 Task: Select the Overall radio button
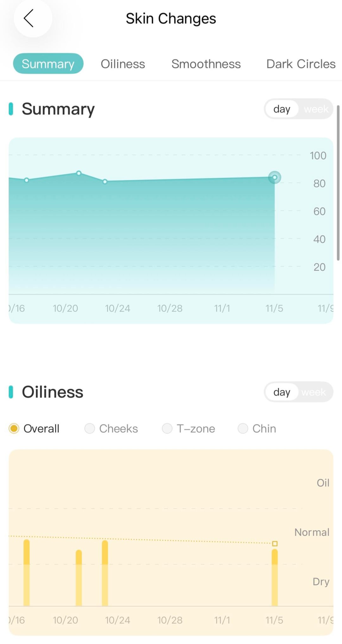pos(14,429)
